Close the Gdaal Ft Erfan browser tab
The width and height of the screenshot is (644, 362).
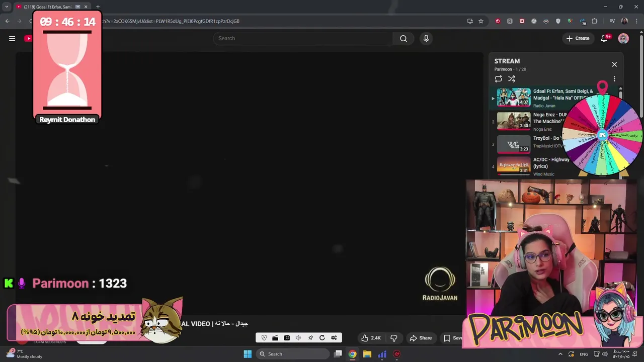pyautogui.click(x=86, y=7)
